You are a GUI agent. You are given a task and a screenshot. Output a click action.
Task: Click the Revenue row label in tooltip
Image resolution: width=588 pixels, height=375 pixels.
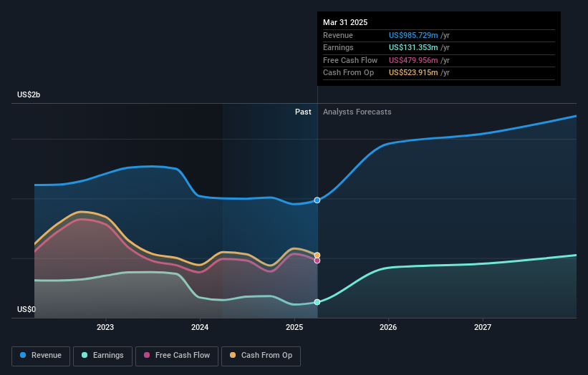click(x=338, y=35)
